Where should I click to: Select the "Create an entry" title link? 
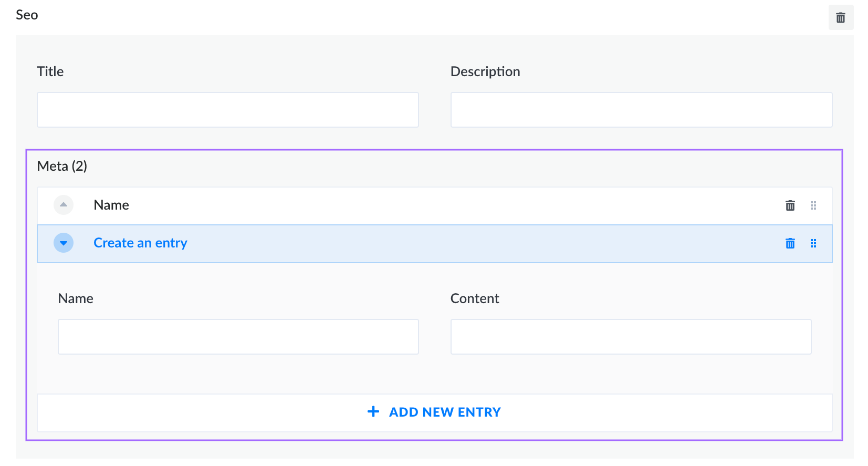pyautogui.click(x=140, y=243)
